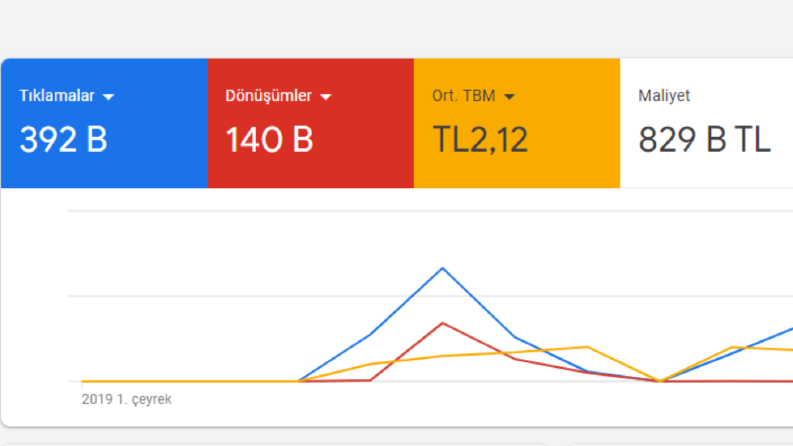
Task: Click the TL2,12 average CPC value
Action: tap(480, 140)
